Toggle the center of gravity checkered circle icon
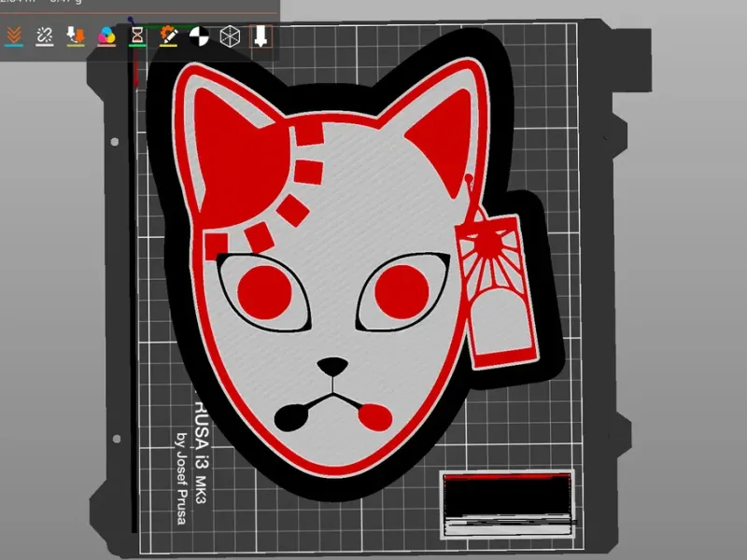The height and width of the screenshot is (560, 747). 199,36
